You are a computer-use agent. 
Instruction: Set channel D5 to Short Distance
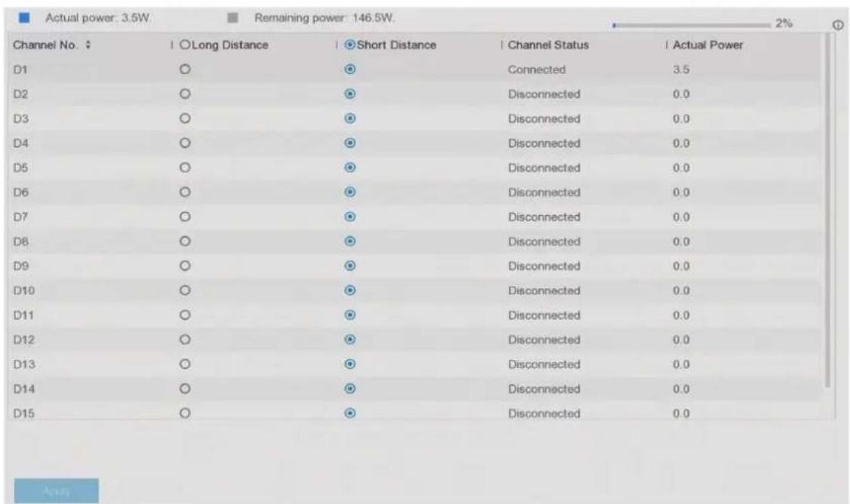(x=350, y=167)
